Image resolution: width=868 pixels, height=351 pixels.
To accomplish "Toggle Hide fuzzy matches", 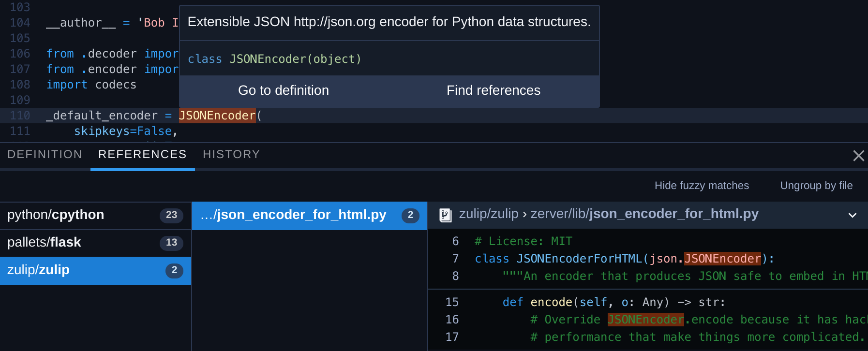I will click(702, 186).
